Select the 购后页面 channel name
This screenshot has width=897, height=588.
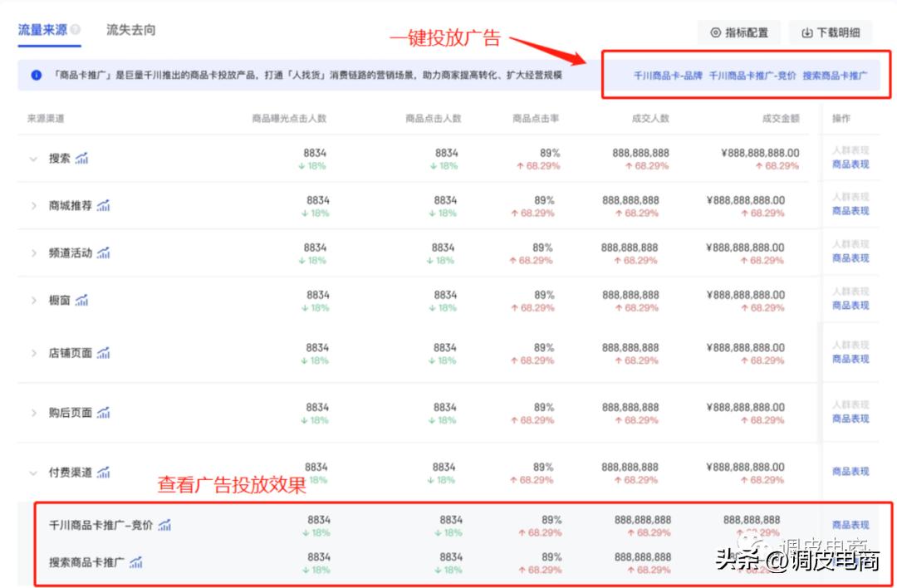coord(71,413)
